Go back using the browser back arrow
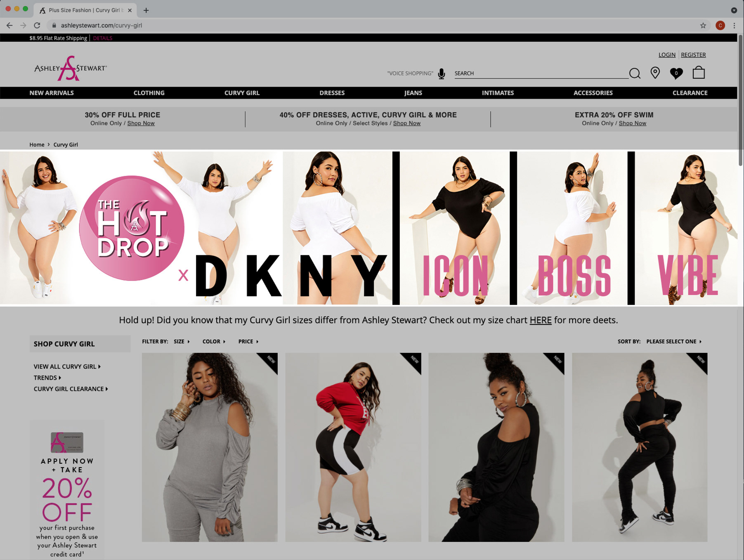This screenshot has height=560, width=744. click(x=9, y=25)
